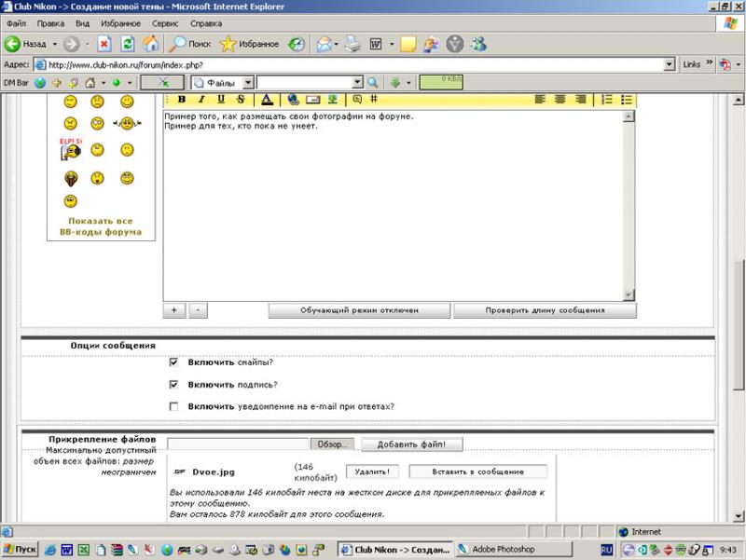Align text right in editor
The height and width of the screenshot is (560, 746).
(580, 99)
